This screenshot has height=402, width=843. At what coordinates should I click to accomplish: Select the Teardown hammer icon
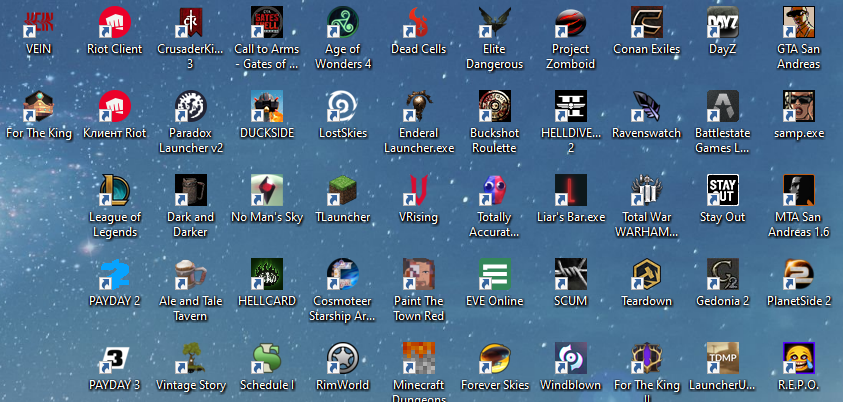point(647,274)
